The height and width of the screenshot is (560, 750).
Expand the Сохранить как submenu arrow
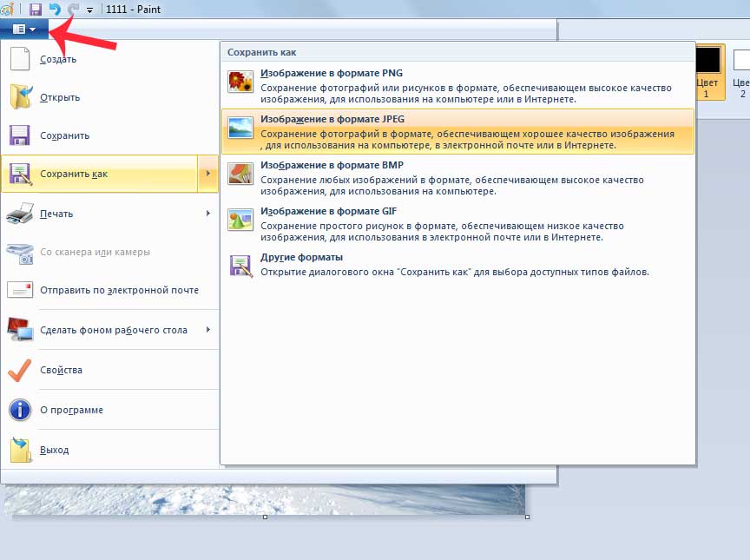tap(207, 174)
